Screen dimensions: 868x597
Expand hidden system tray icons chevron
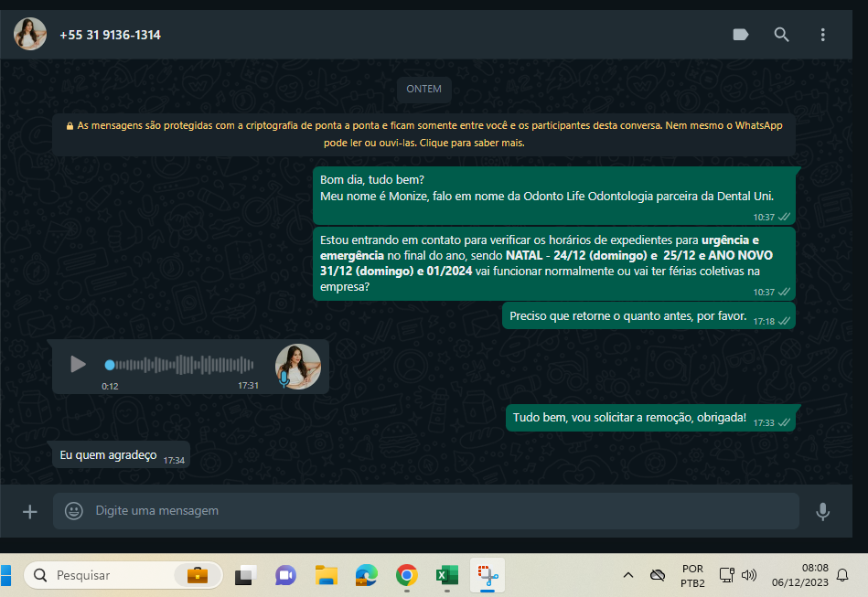627,575
